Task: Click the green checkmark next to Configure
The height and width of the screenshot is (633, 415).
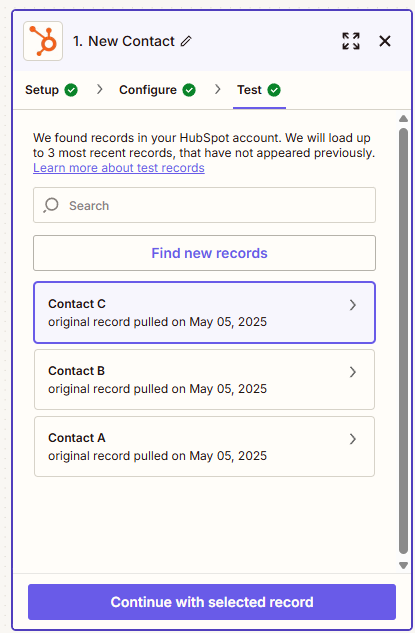Action: click(189, 90)
